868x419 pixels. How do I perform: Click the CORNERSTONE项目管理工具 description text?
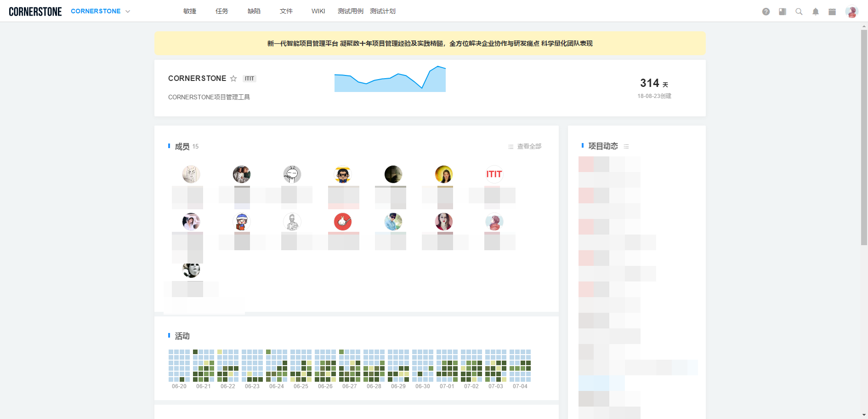[x=209, y=97]
